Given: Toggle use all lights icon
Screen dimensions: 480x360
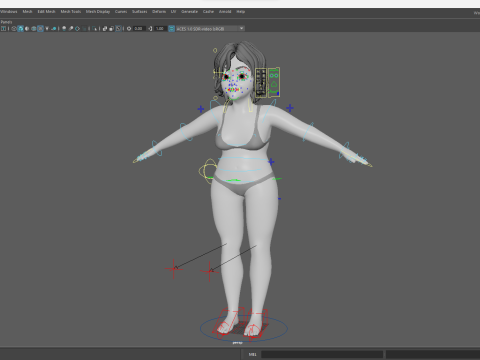Looking at the screenshot, I should (x=47, y=29).
